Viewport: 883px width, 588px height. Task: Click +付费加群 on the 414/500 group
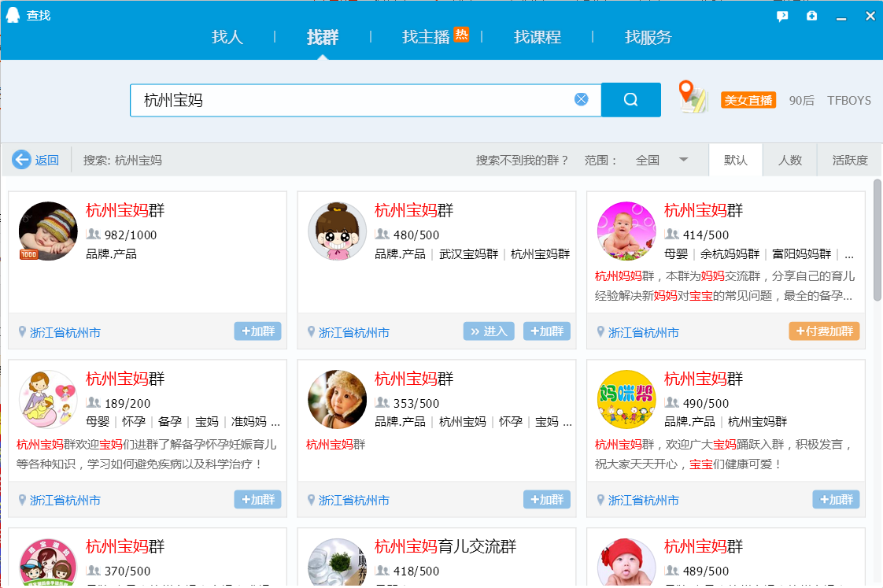click(x=824, y=331)
